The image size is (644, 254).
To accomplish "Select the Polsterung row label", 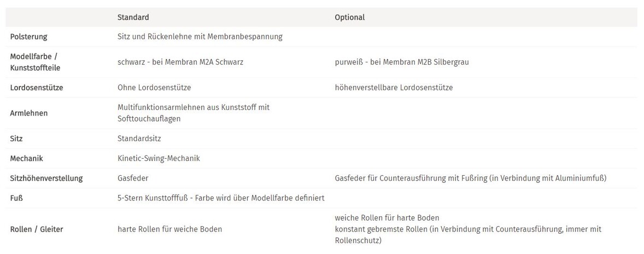I will 29,37.
